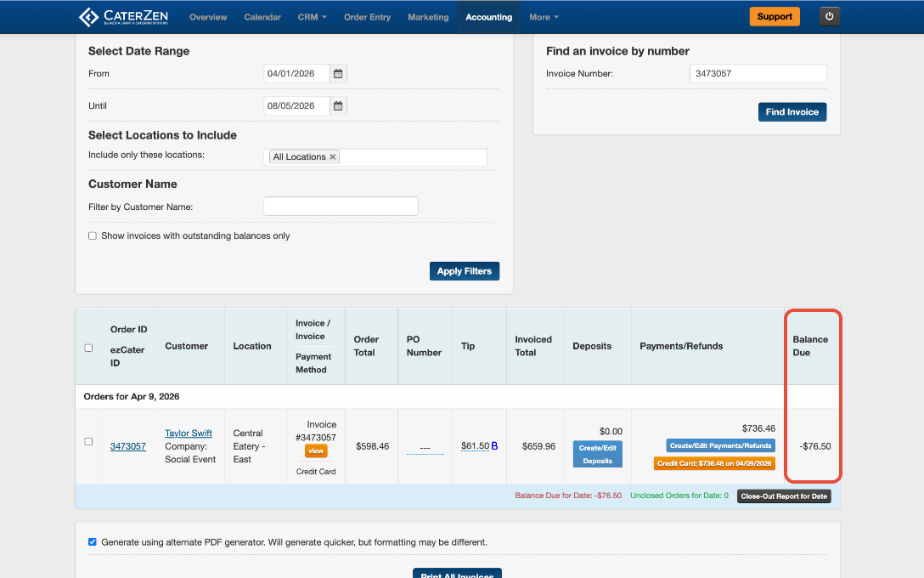Image resolution: width=924 pixels, height=578 pixels.
Task: Open the Order Entry page
Action: (367, 17)
